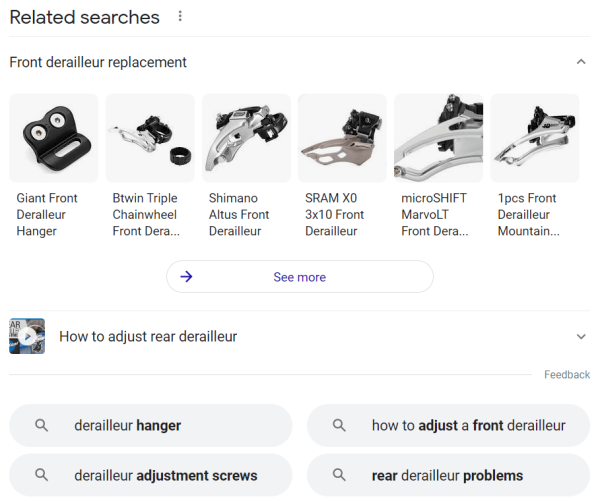
Task: Open the Btwin Triple Chainwheel product image
Action: [150, 138]
